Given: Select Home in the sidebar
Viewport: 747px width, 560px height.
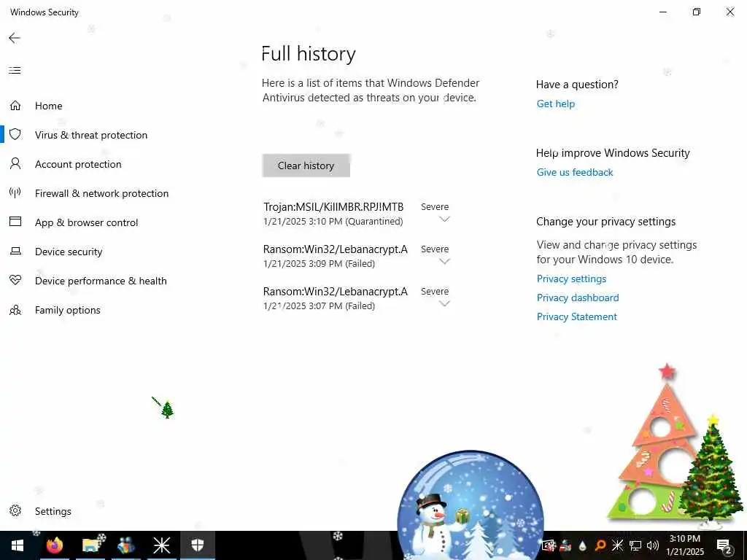Looking at the screenshot, I should coord(49,106).
